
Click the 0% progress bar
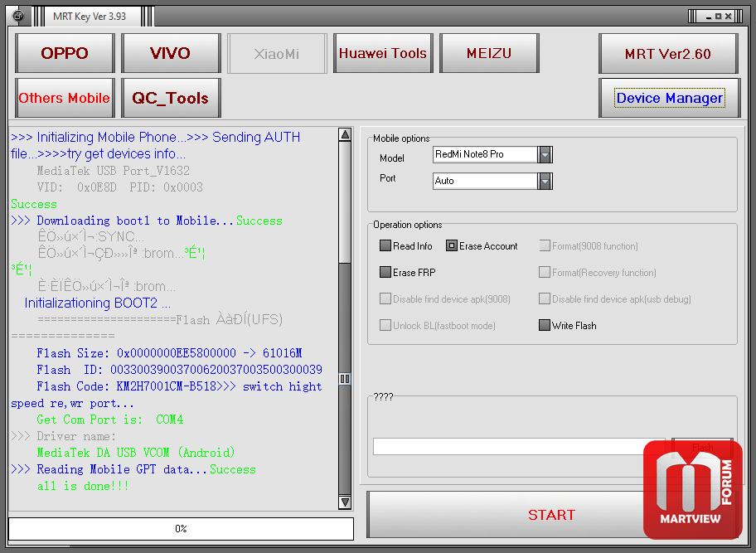182,529
